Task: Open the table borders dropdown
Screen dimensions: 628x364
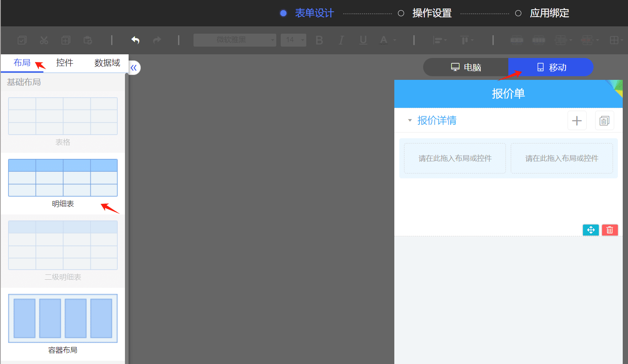Action: coord(616,40)
